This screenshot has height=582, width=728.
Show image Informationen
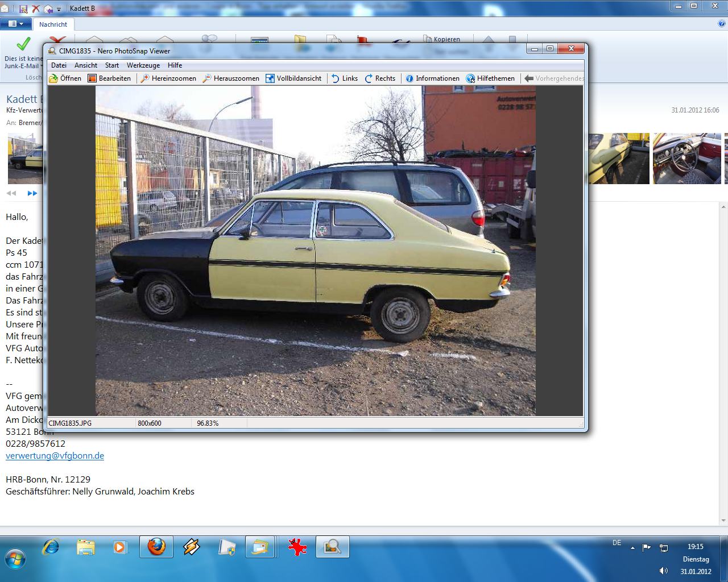(x=432, y=78)
